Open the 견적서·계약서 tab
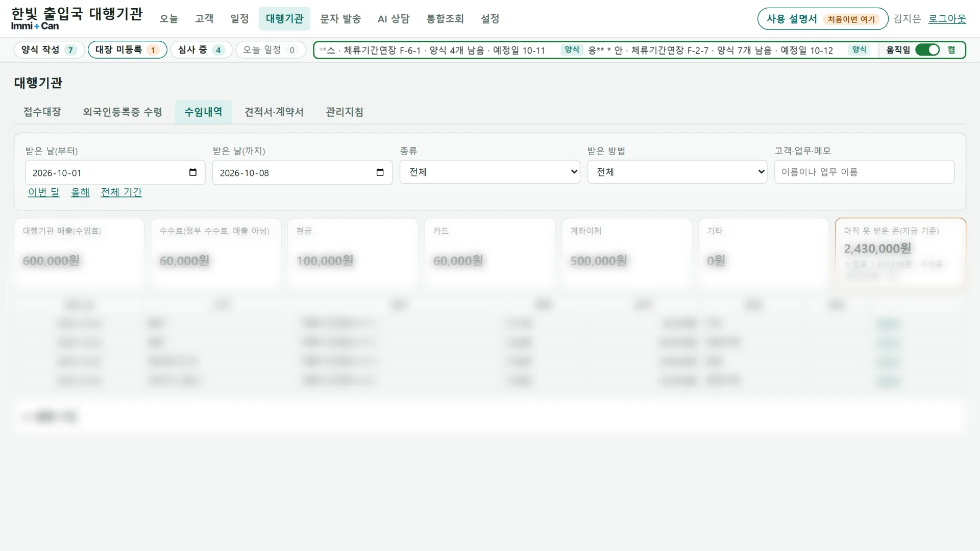This screenshot has height=551, width=980. pos(274,112)
